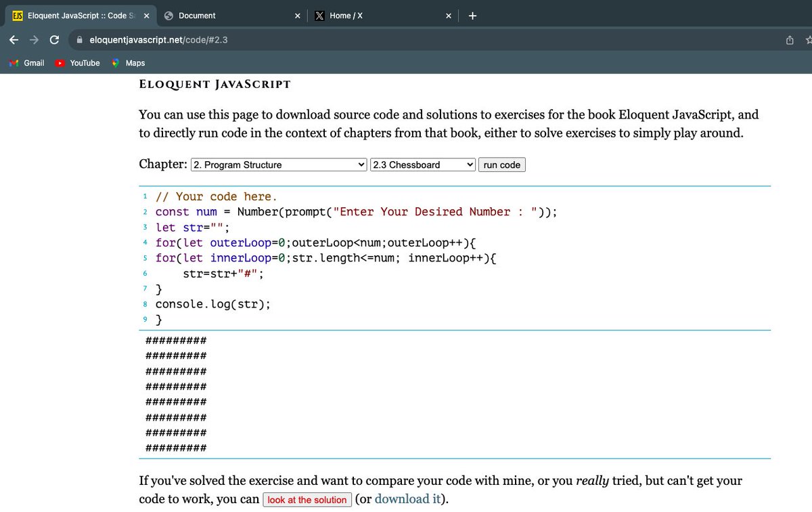The height and width of the screenshot is (512, 812).
Task: Click the X logo favicon on tab
Action: (x=321, y=16)
